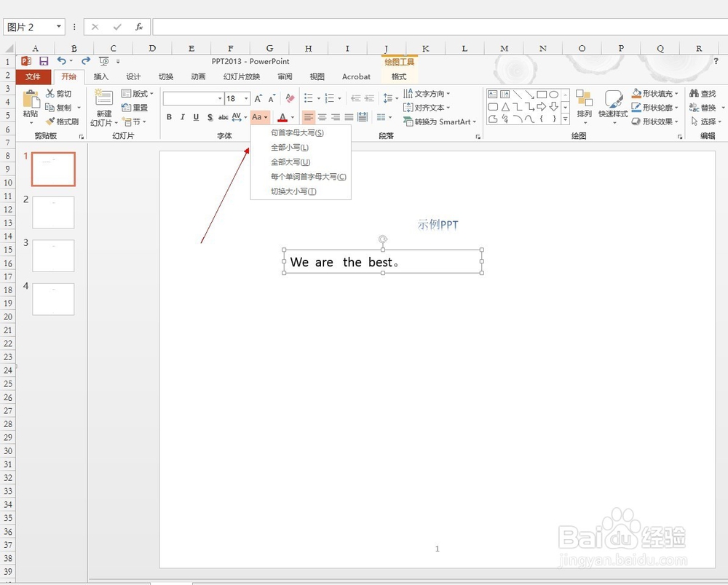Toggle Strikethrough (abc) formatting
The image size is (728, 585).
coord(223,117)
